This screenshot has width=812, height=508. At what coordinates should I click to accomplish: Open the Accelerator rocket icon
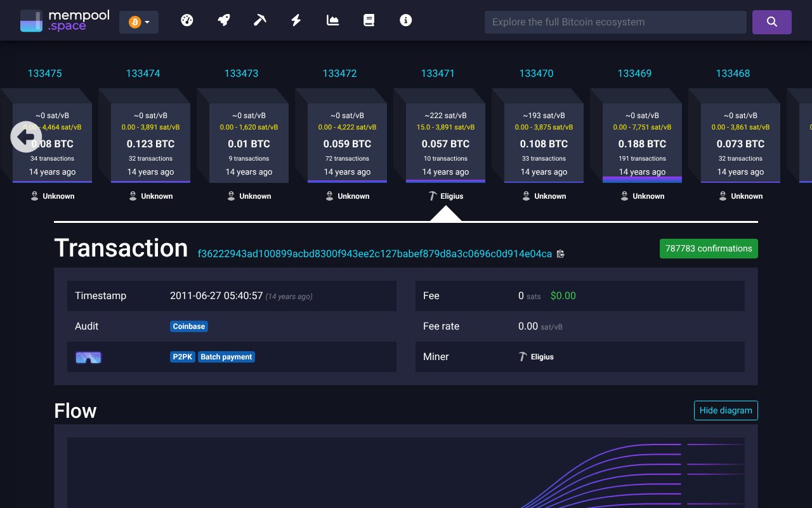tap(223, 20)
